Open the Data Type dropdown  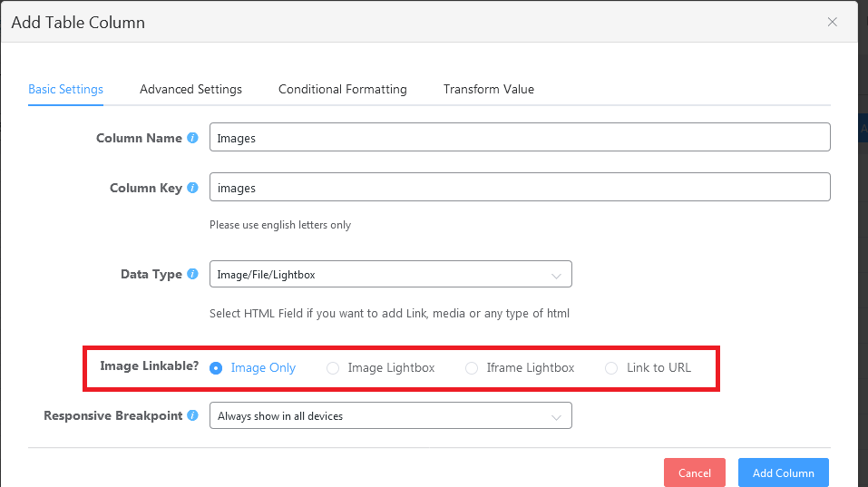click(x=390, y=274)
